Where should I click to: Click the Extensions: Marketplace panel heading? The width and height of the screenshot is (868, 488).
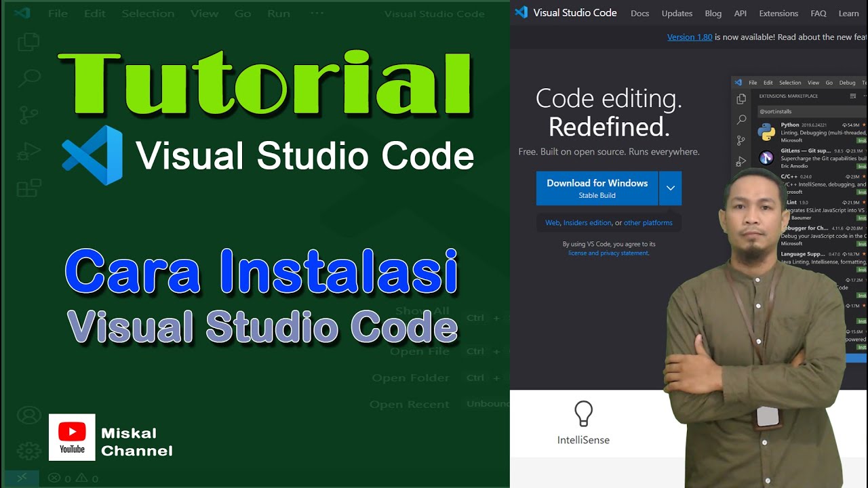tap(789, 96)
